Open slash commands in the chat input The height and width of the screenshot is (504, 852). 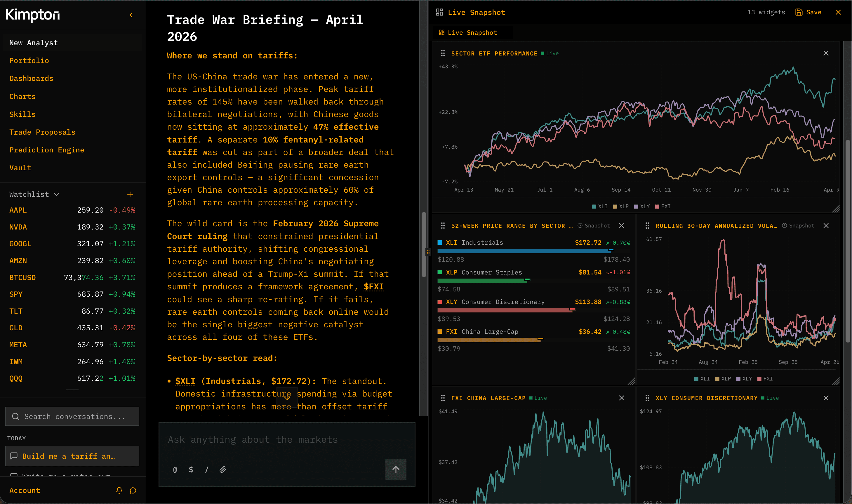(207, 469)
